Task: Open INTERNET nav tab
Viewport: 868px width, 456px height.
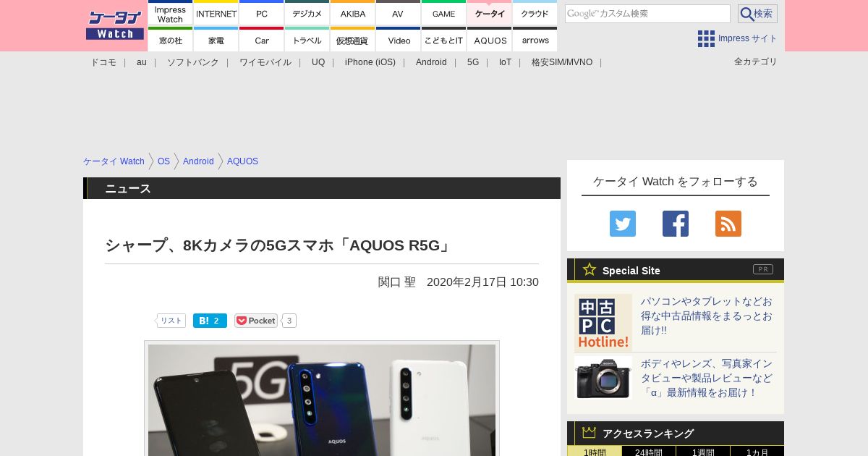Action: click(216, 13)
